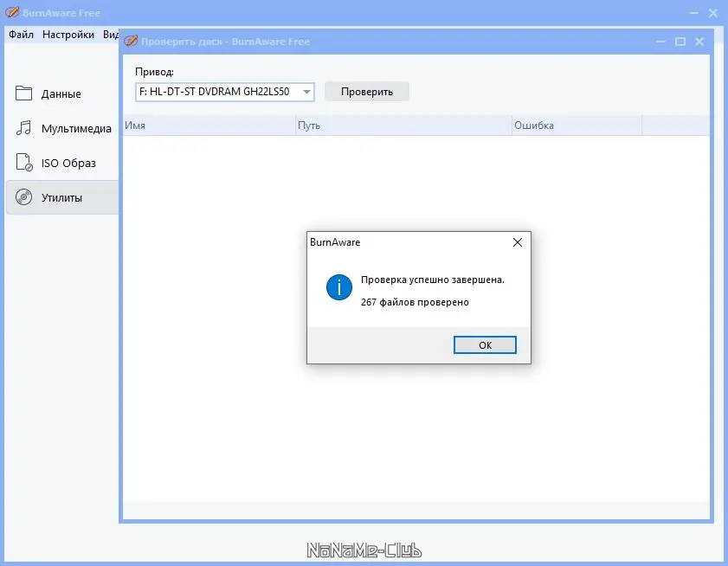728x566 pixels.
Task: Click OK in the BurnAware dialog
Action: pos(485,345)
